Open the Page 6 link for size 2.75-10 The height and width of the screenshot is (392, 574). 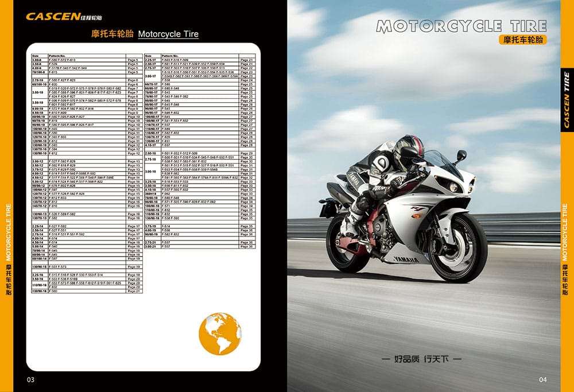click(x=133, y=80)
